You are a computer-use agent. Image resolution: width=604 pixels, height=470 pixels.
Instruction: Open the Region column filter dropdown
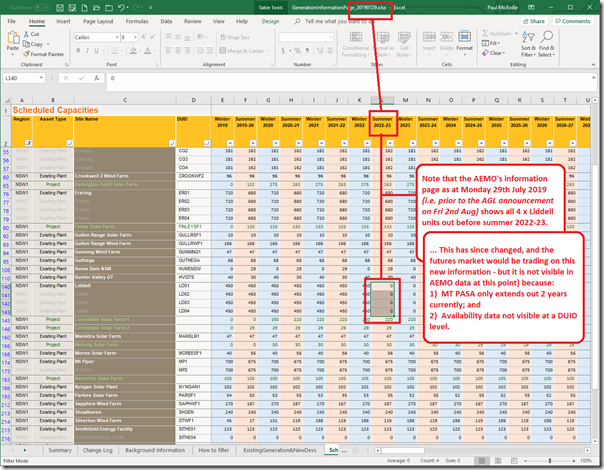28,143
